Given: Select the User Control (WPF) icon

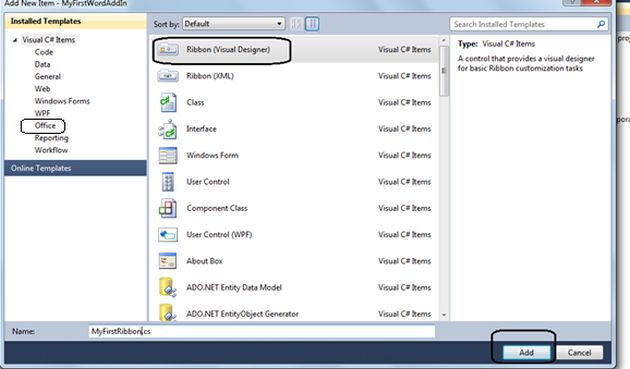Looking at the screenshot, I should pyautogui.click(x=168, y=234).
